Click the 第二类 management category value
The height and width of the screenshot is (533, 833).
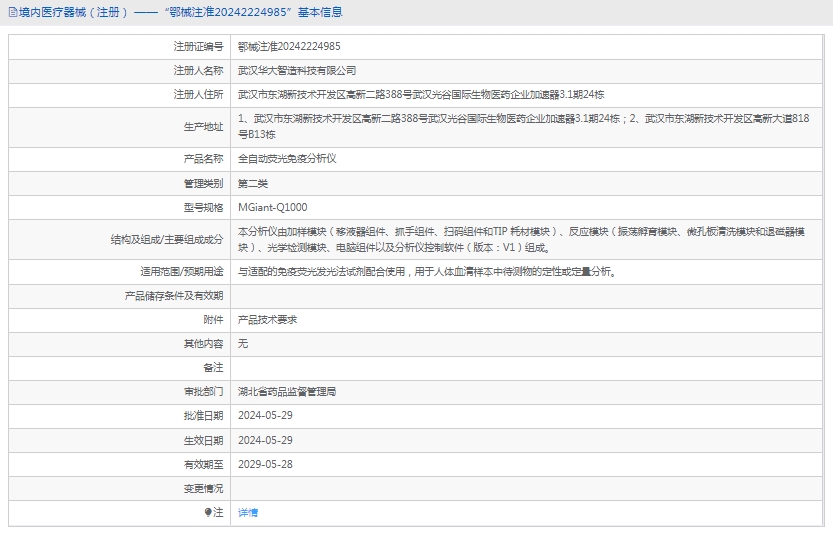click(252, 184)
